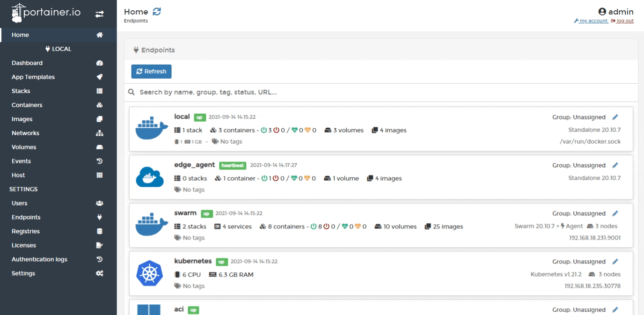This screenshot has height=315, width=644.
Task: Open the swarm endpoint by name
Action: coord(185,213)
